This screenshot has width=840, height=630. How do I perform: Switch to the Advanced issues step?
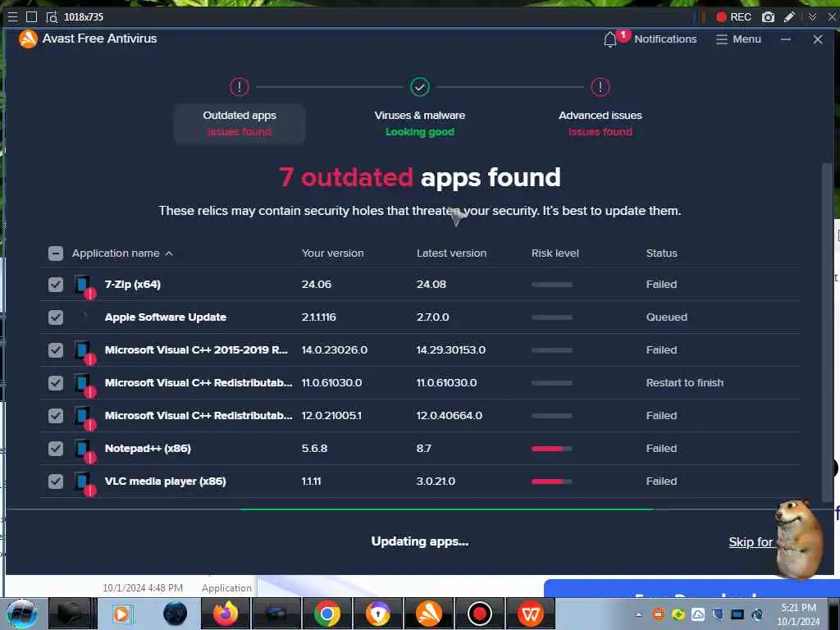(x=600, y=123)
